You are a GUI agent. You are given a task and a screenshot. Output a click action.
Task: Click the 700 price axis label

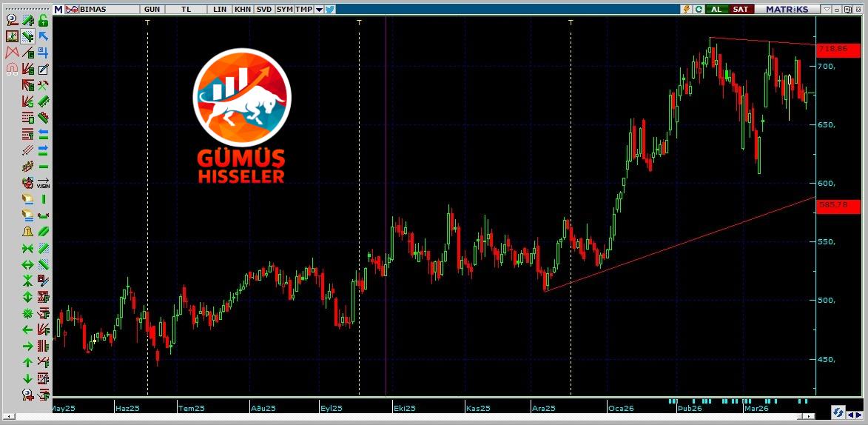(x=827, y=67)
